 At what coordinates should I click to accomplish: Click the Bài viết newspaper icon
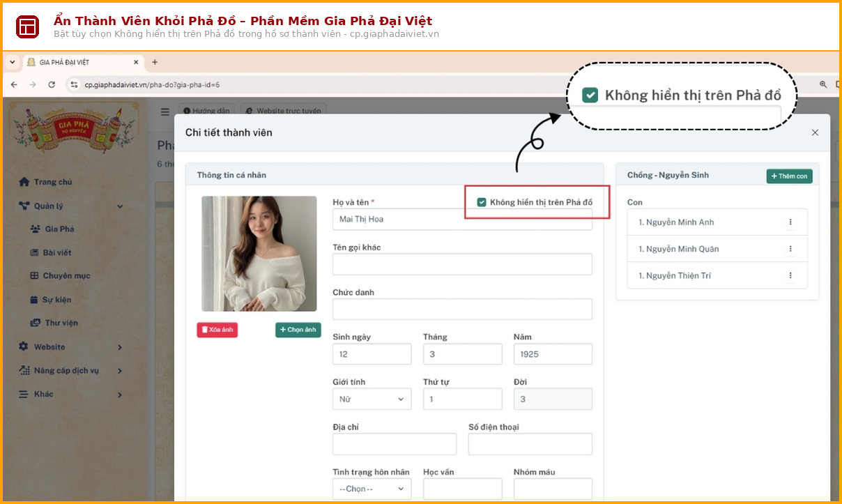click(x=36, y=252)
